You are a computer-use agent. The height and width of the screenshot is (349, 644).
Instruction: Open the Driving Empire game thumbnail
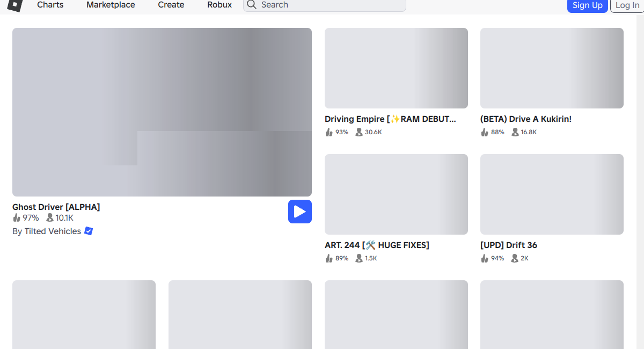(396, 68)
